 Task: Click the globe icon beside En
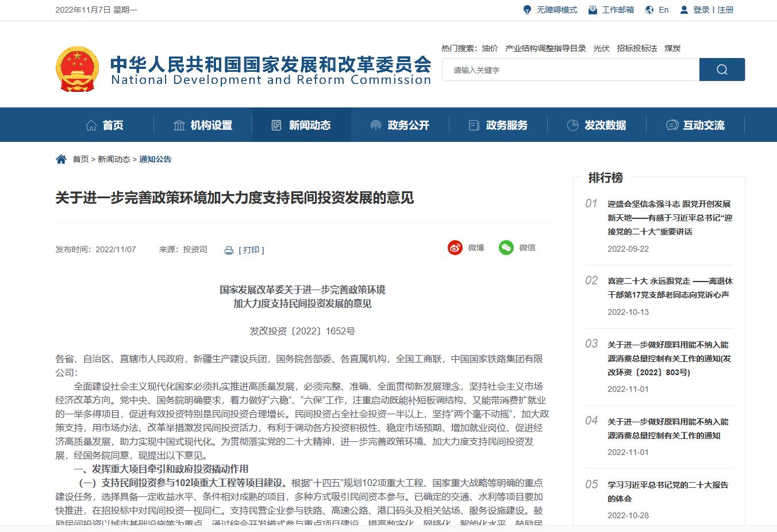pos(649,10)
